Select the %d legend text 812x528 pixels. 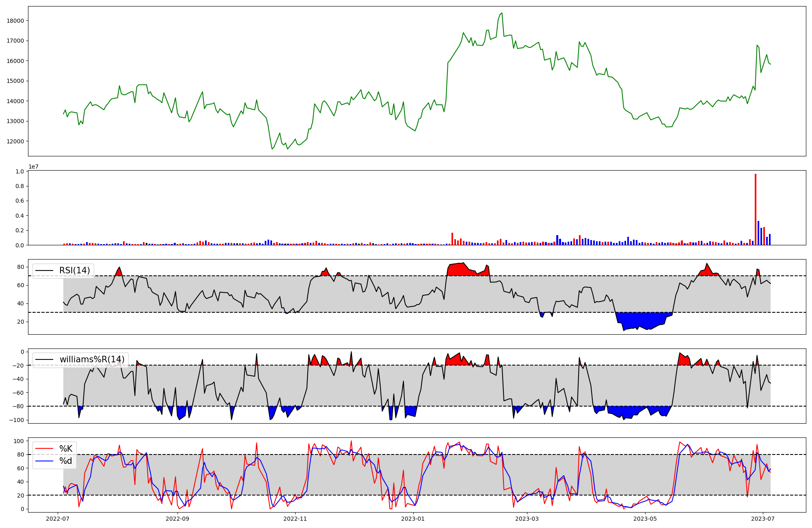[x=66, y=461]
